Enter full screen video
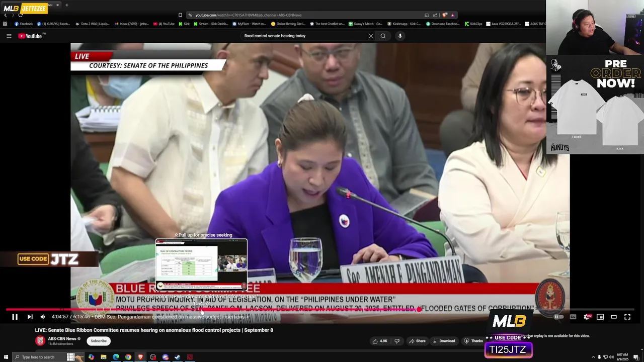This screenshot has height=362, width=644. (627, 317)
